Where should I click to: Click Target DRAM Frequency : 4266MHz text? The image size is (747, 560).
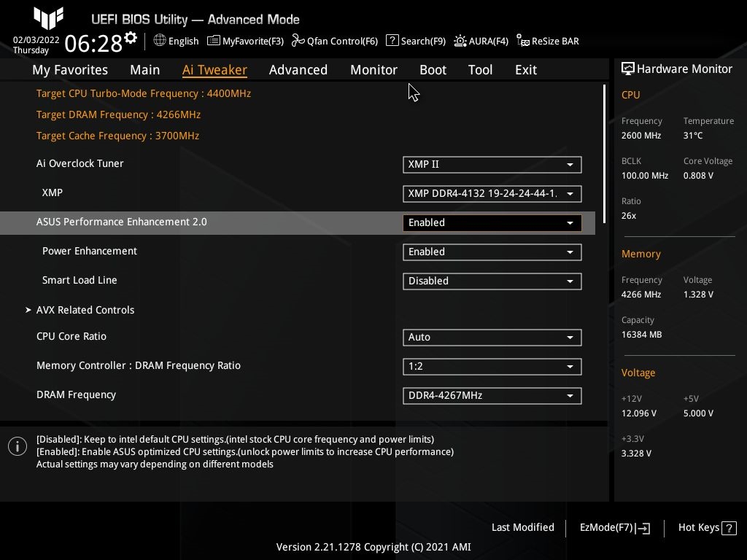coord(118,114)
